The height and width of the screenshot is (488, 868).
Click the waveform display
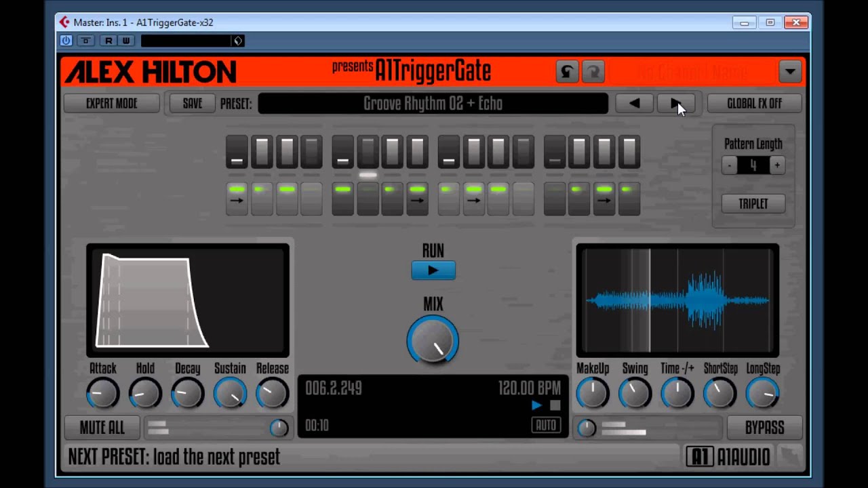click(x=677, y=300)
